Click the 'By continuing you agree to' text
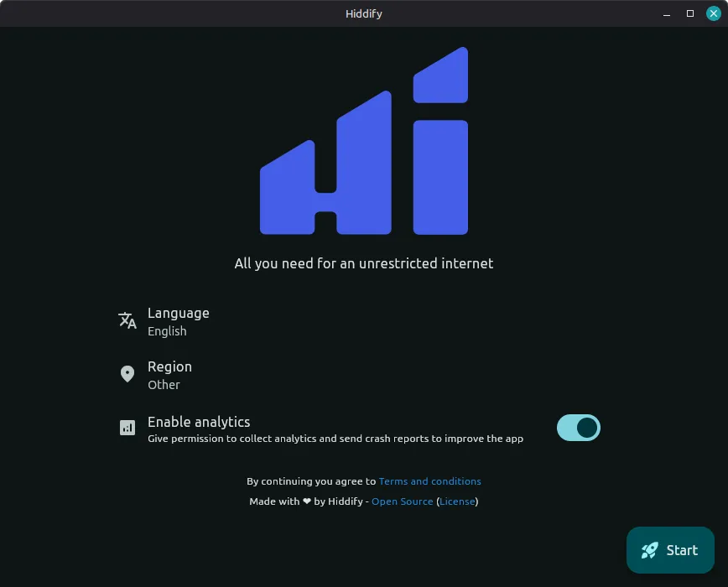Viewport: 728px width, 587px height. 311,481
